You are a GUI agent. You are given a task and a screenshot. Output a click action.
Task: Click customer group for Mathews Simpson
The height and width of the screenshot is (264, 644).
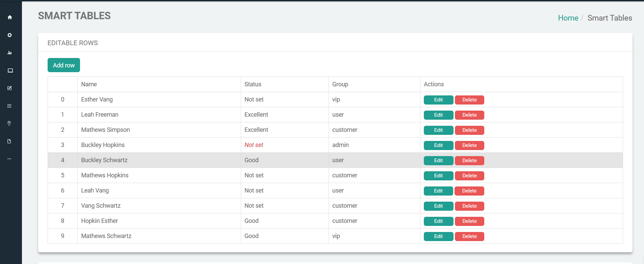(x=345, y=130)
